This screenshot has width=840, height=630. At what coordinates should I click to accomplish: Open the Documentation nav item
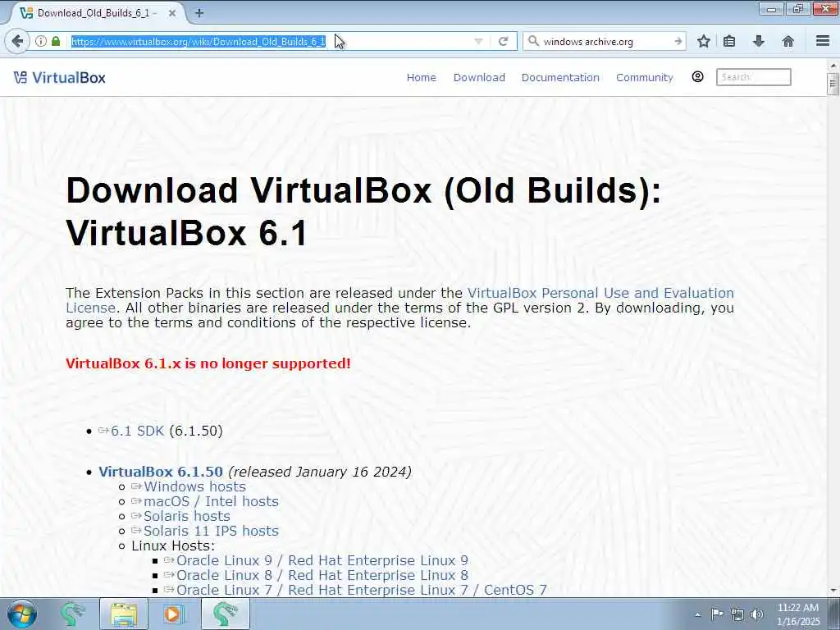pyautogui.click(x=560, y=78)
